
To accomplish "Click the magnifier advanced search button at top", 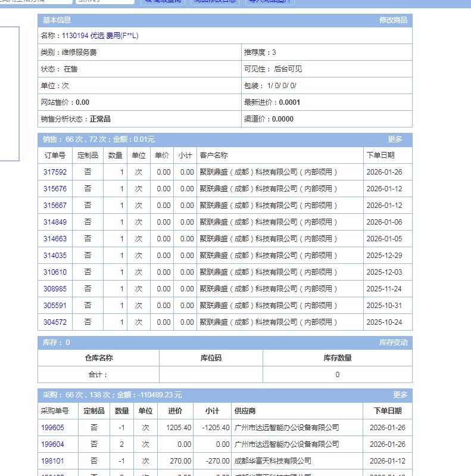I will 163,2.
